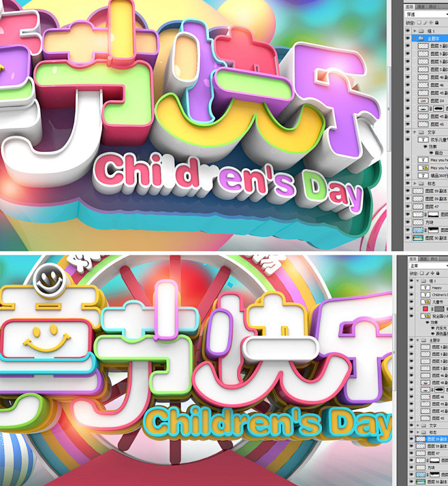Toggle visibility of 图层 54 layer
This screenshot has height=486, width=448.
pos(408,100)
